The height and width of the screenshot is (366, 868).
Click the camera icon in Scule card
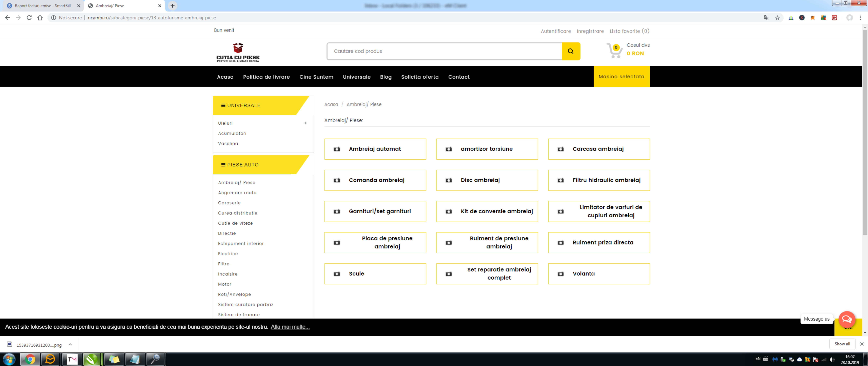tap(337, 274)
